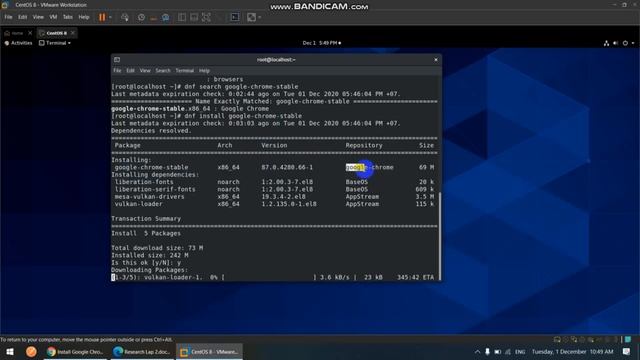Click the highlighted google-chrome repository text
This screenshot has height=360, width=640.
tap(369, 167)
